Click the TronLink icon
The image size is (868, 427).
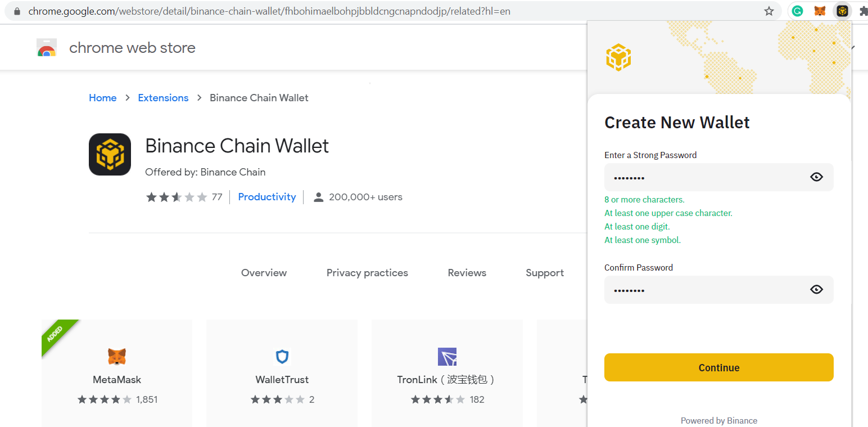click(447, 357)
